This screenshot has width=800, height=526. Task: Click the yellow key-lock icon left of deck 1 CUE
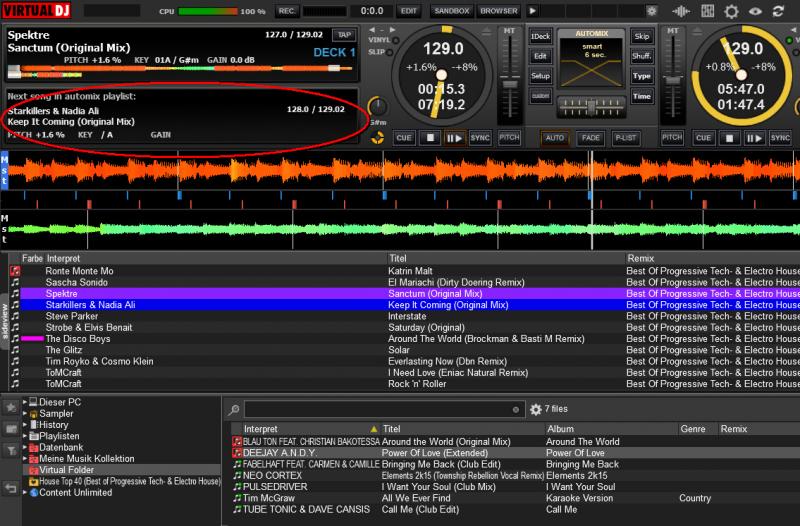377,138
